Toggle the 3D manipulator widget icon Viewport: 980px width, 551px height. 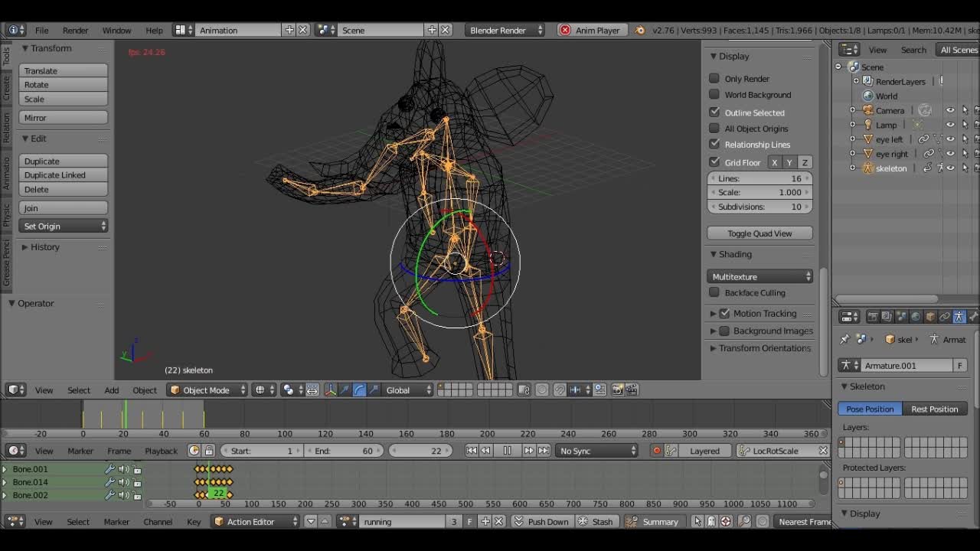pyautogui.click(x=331, y=390)
